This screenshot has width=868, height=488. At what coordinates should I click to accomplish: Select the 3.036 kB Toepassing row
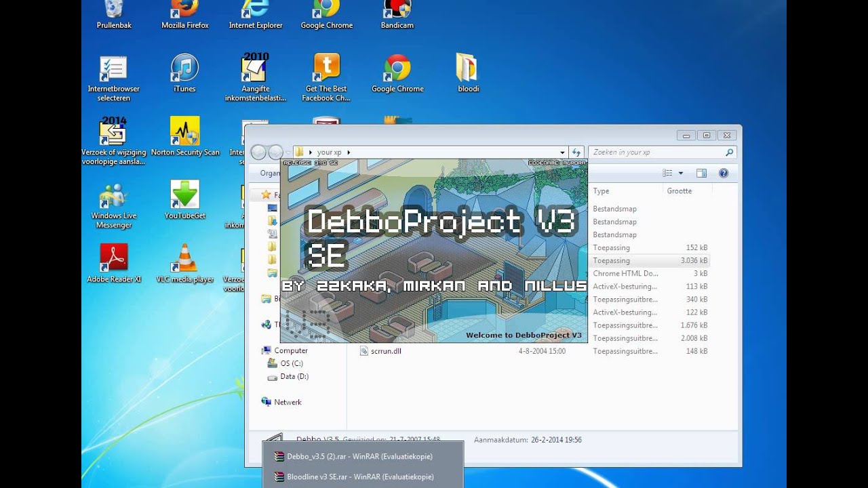click(x=650, y=260)
